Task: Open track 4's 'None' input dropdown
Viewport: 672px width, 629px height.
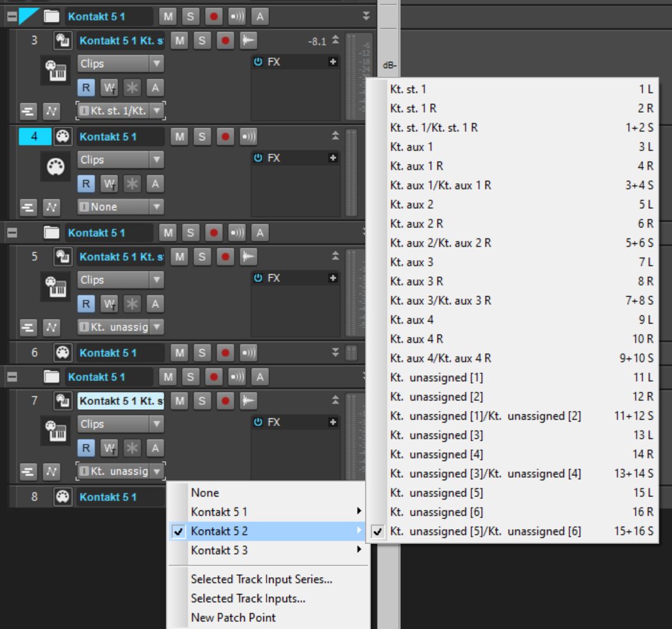Action: (x=120, y=207)
